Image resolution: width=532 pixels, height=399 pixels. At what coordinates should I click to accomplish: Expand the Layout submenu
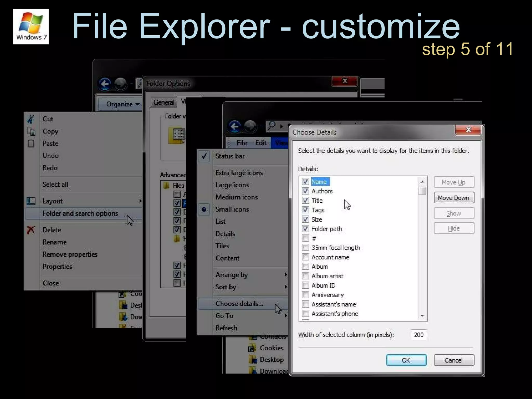pyautogui.click(x=141, y=201)
